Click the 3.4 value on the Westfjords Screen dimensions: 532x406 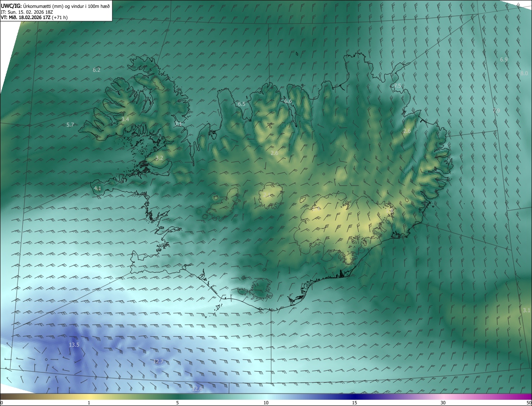(x=125, y=119)
